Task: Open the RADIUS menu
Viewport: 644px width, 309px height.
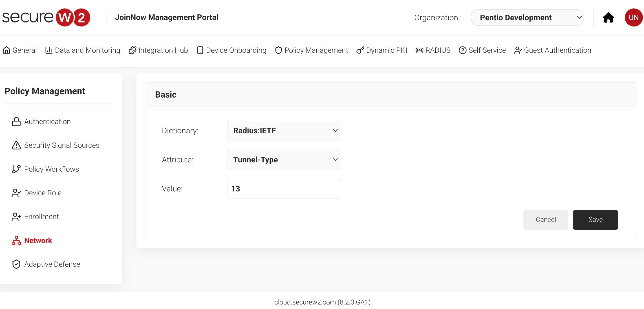Action: click(433, 50)
